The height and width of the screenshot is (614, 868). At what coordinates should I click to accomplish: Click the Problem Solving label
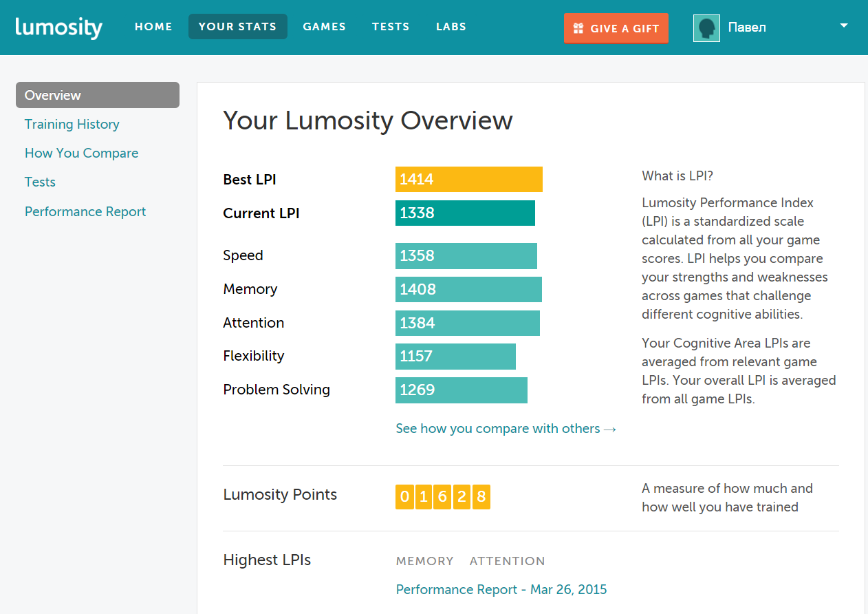[276, 390]
